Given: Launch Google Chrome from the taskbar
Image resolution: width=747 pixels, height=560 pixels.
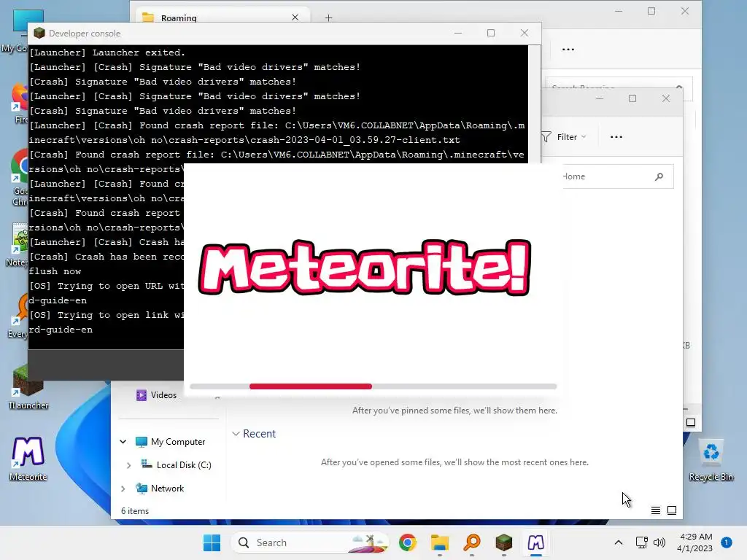Looking at the screenshot, I should click(x=407, y=542).
